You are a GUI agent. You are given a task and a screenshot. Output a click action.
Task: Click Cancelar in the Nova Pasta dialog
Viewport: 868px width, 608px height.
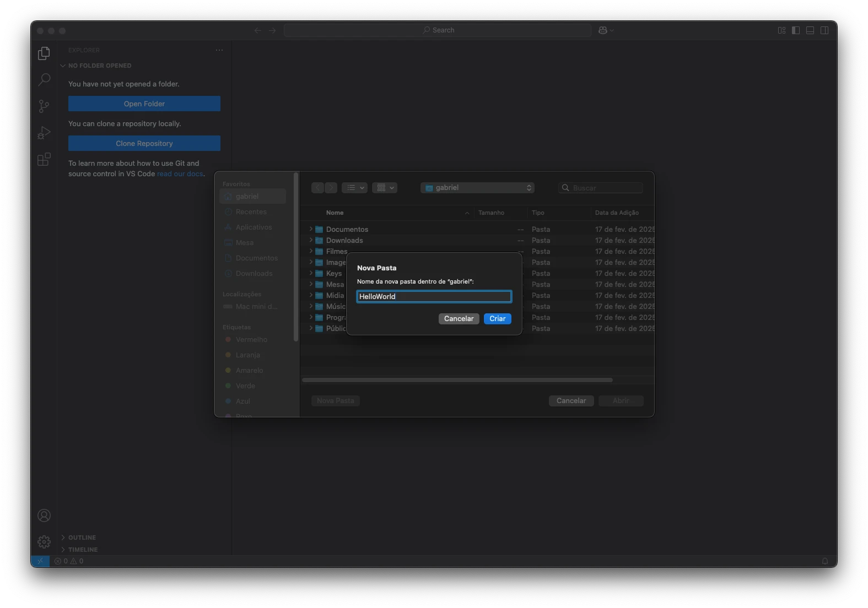point(459,319)
